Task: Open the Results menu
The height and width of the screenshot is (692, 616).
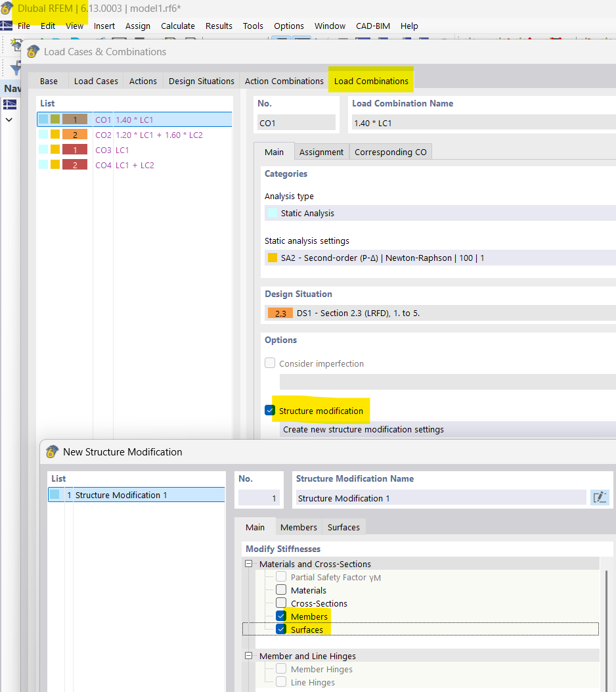Action: (219, 26)
